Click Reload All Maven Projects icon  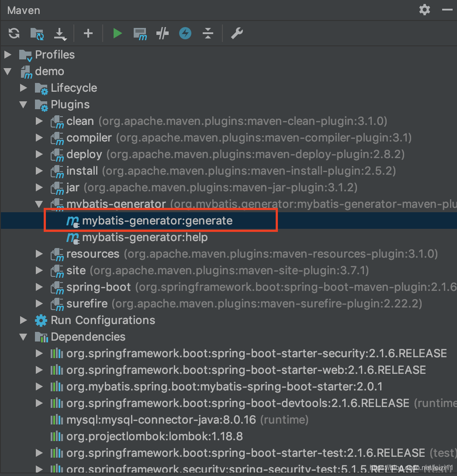[x=14, y=33]
